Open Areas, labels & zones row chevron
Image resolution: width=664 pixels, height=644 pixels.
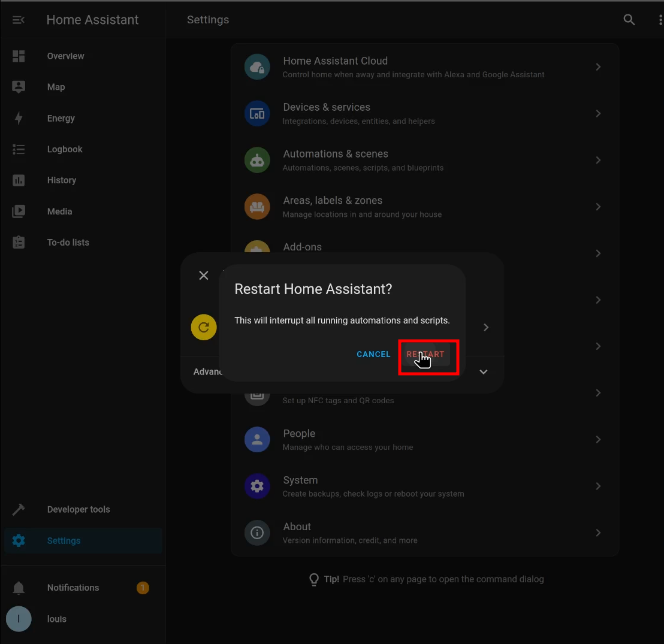tap(598, 207)
